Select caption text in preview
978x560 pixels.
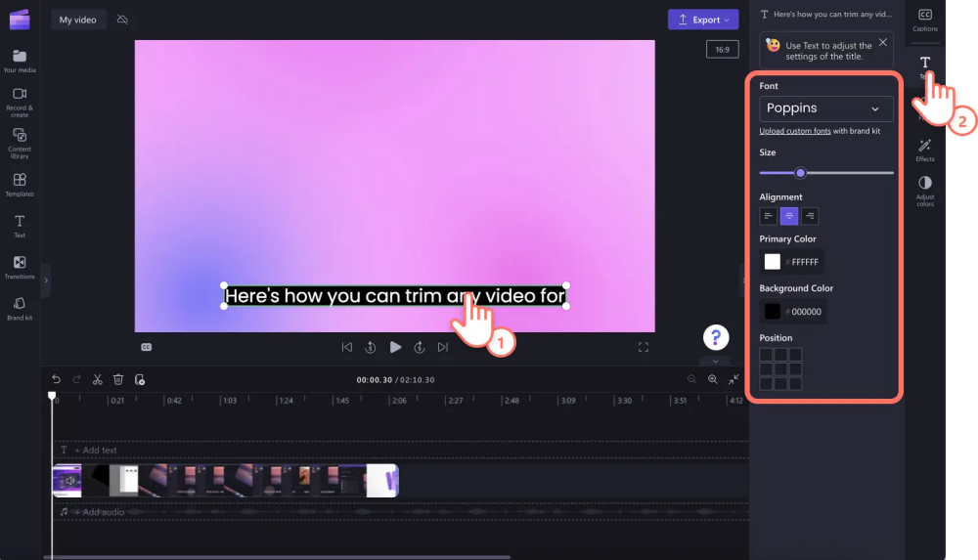point(395,295)
